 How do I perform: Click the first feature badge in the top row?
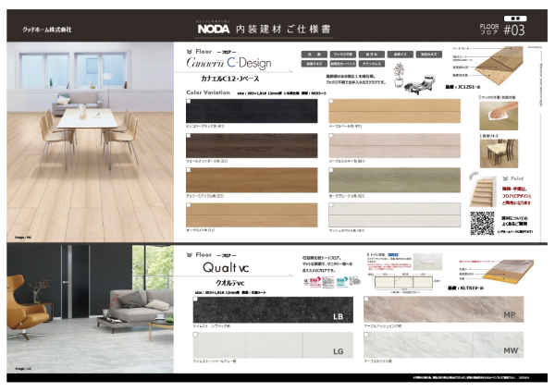coord(314,55)
